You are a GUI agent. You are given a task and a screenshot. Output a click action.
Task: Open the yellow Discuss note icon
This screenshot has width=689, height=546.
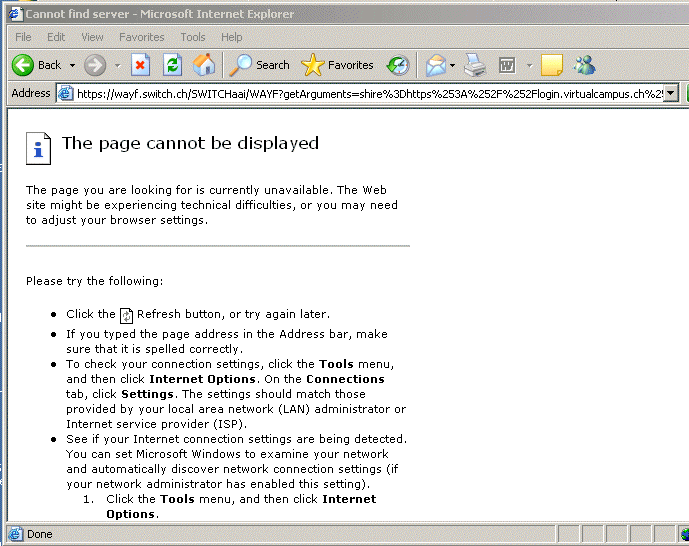click(551, 65)
